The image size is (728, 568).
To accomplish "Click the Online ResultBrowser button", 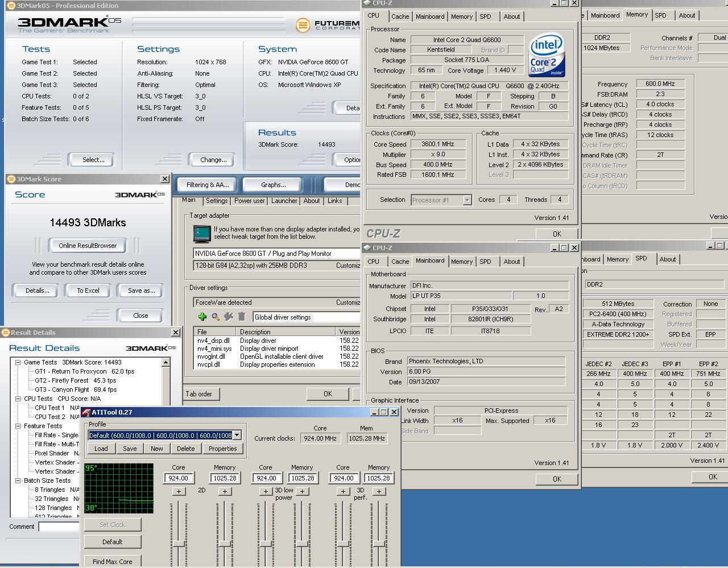I will click(88, 246).
